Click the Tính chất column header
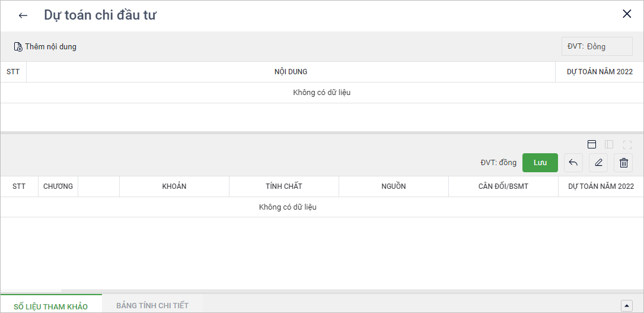 tap(284, 186)
